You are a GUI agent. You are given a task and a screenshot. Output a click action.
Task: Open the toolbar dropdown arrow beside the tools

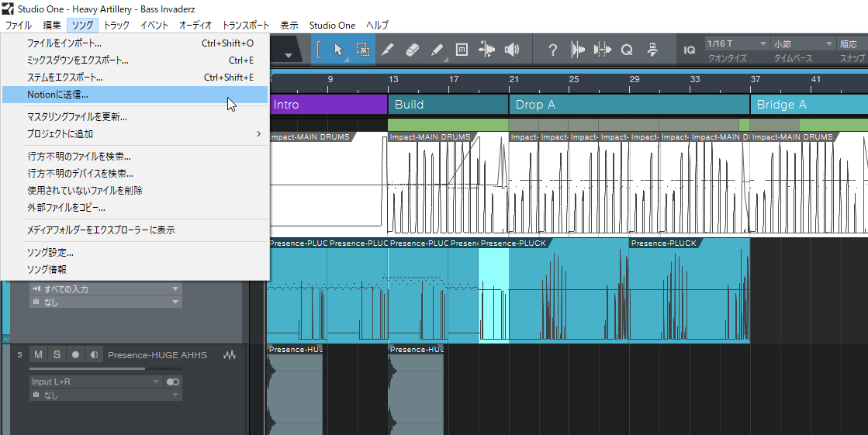[289, 55]
